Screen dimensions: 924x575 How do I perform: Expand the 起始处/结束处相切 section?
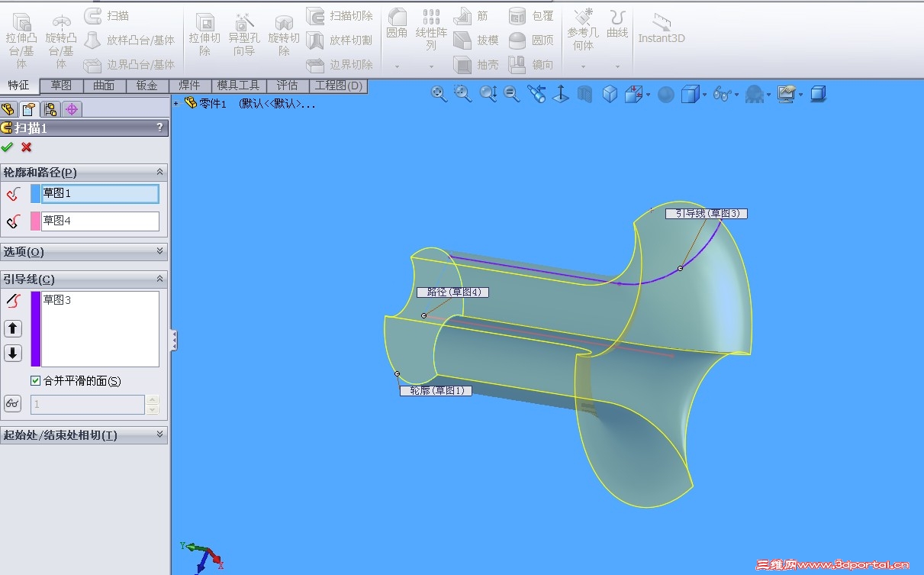84,434
